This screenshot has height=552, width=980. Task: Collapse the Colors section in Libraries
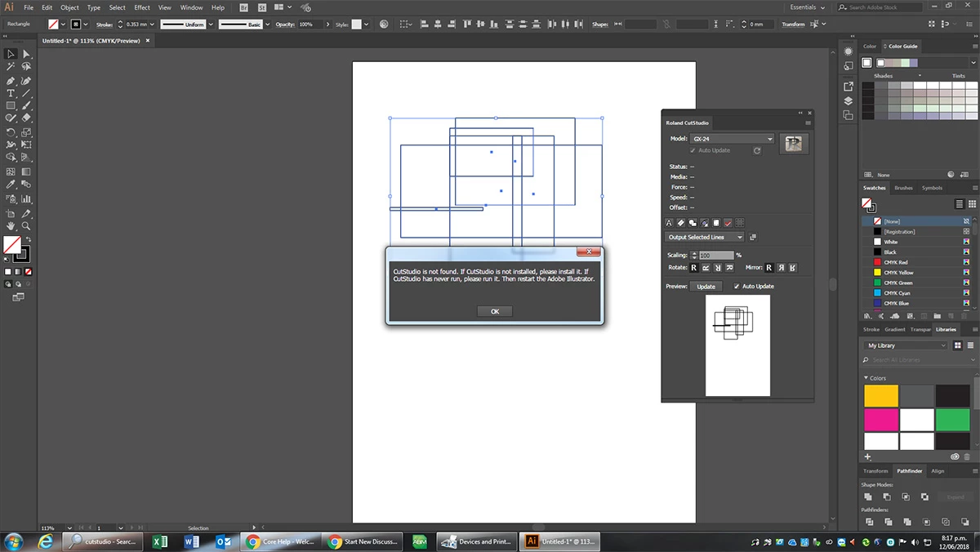[866, 378]
